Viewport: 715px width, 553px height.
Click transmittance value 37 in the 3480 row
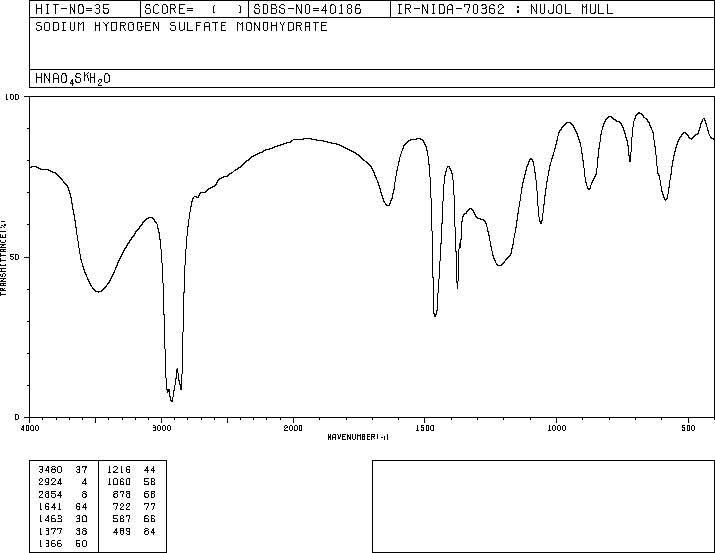pyautogui.click(x=81, y=470)
